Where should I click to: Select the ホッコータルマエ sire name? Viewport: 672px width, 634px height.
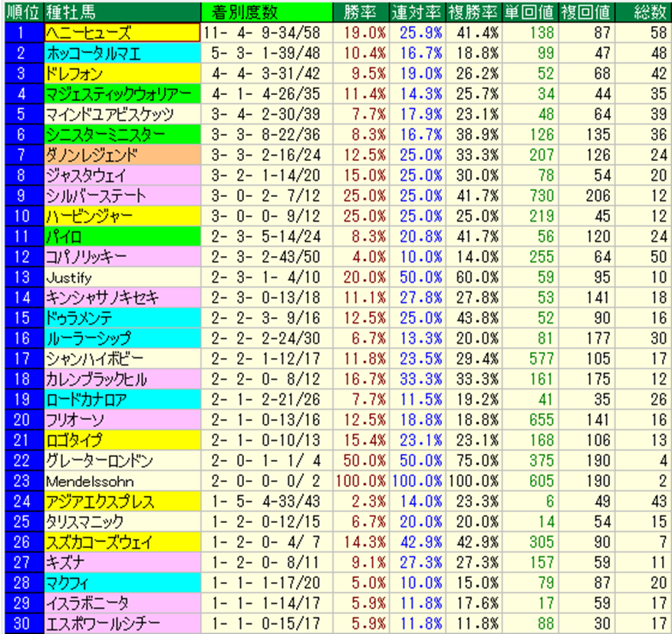pyautogui.click(x=123, y=53)
